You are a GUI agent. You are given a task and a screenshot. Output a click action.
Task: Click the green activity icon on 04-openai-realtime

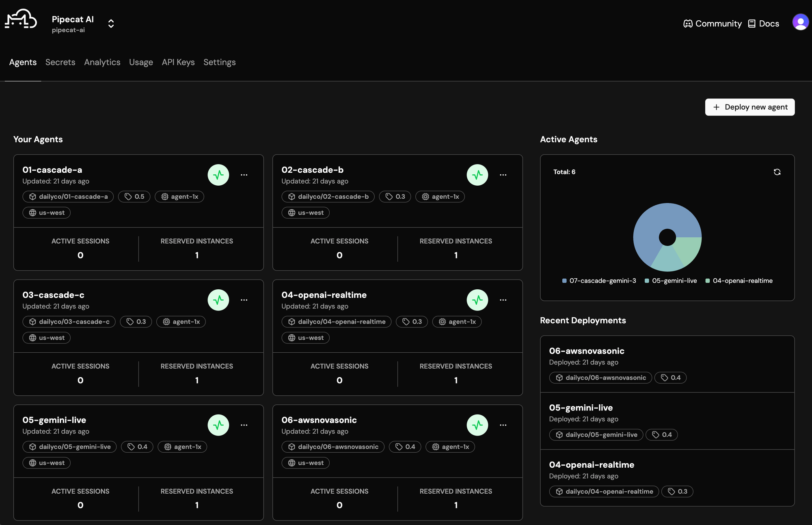pos(477,300)
